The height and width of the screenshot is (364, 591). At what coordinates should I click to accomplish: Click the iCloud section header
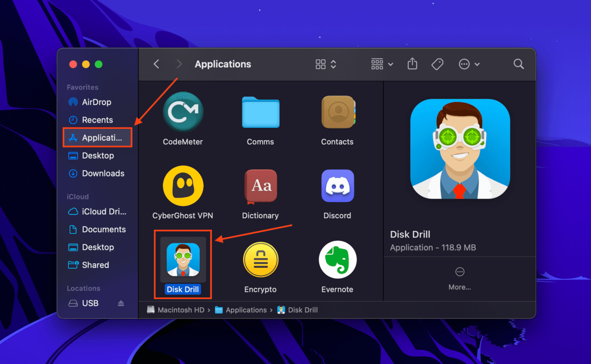78,197
